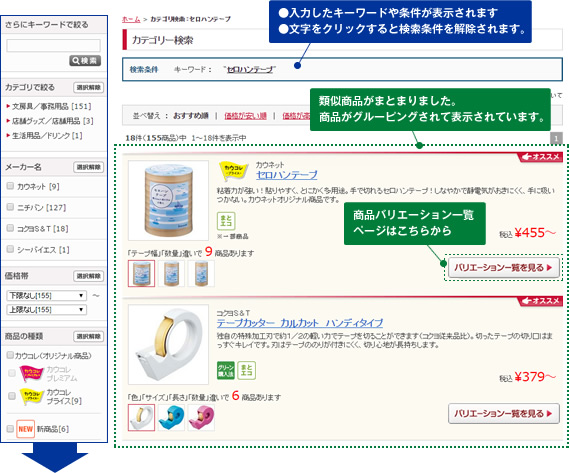Click the magnifier 検索 button in the sidebar
Viewport: 569px width, 473px height.
click(x=85, y=61)
